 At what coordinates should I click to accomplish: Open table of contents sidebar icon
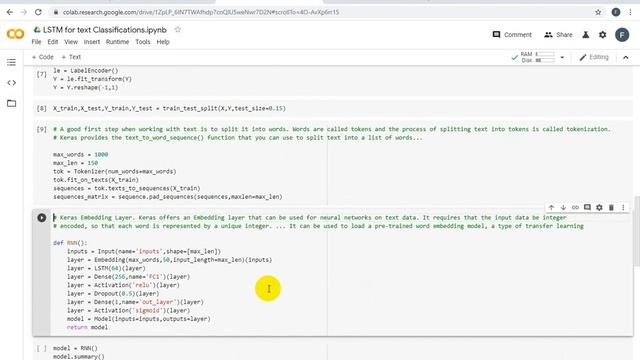[11, 62]
